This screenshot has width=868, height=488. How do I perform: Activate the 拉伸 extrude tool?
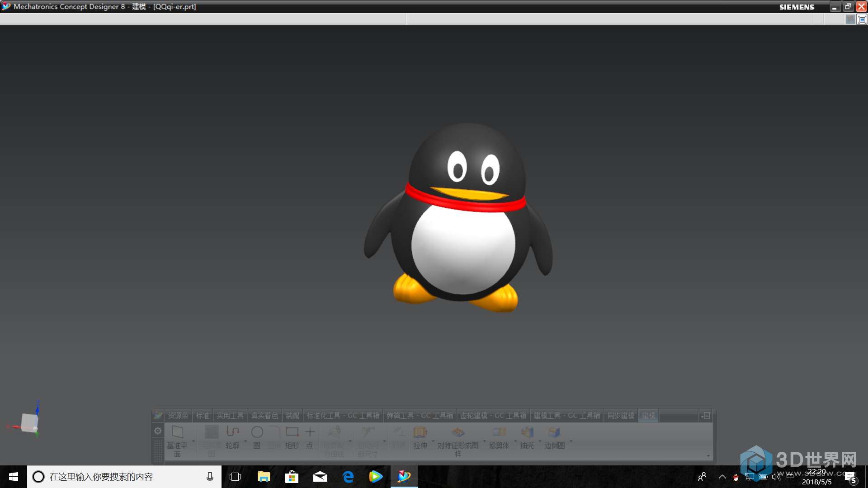pyautogui.click(x=420, y=437)
